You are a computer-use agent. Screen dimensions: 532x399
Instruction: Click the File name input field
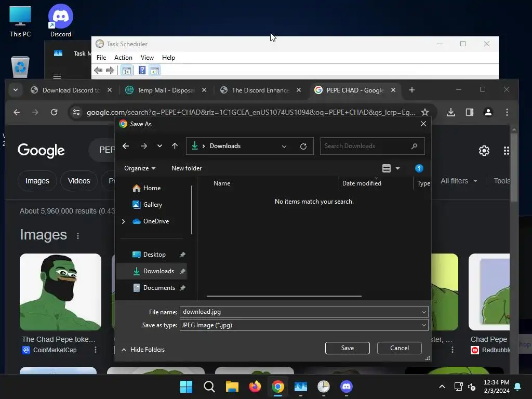pyautogui.click(x=300, y=312)
